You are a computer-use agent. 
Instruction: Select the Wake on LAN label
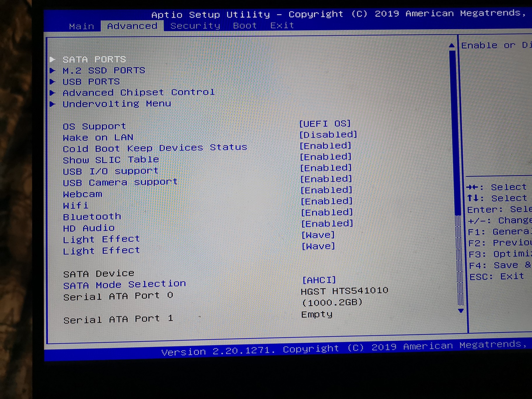[x=98, y=137]
